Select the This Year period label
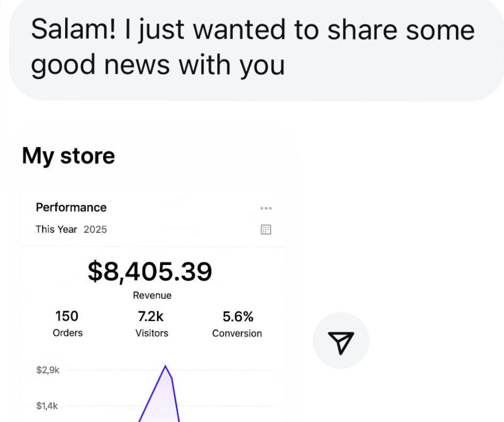The image size is (504, 422). point(56,229)
